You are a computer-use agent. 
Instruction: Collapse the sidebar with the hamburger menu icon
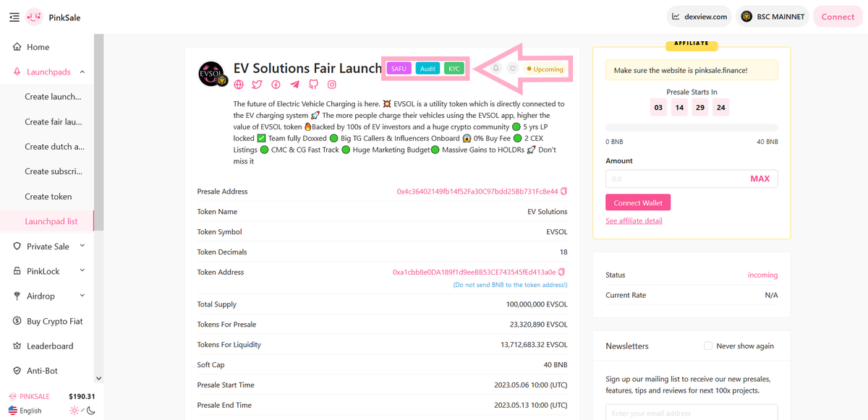pyautogui.click(x=14, y=17)
